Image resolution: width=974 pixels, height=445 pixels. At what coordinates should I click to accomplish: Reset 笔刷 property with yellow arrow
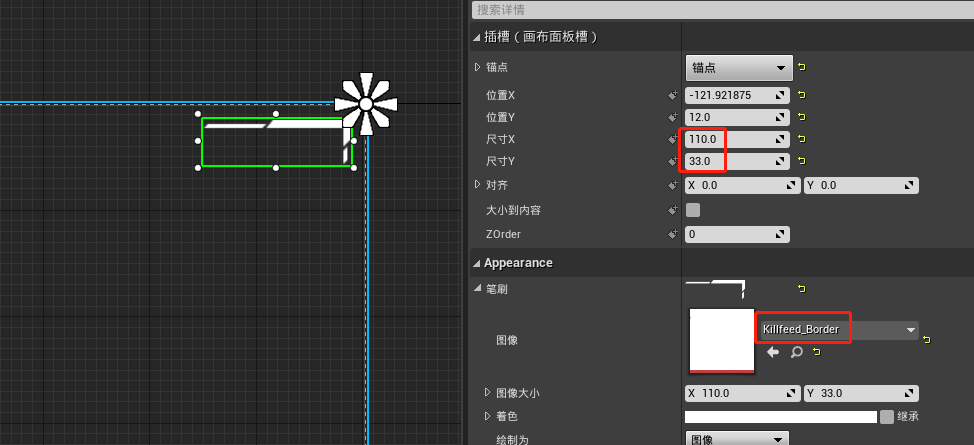pyautogui.click(x=802, y=289)
